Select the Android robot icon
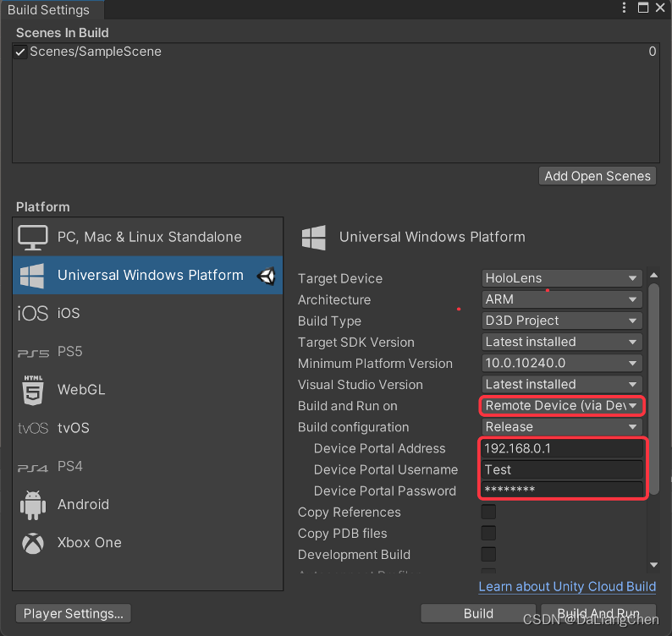Viewport: 672px width, 636px height. (33, 505)
